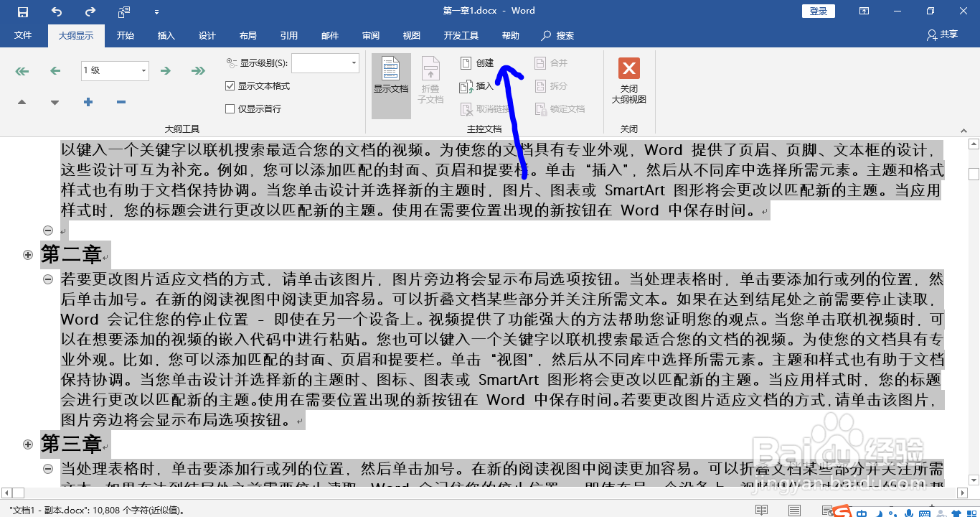Demote the item one level with right arrow
This screenshot has height=517, width=980.
click(165, 70)
